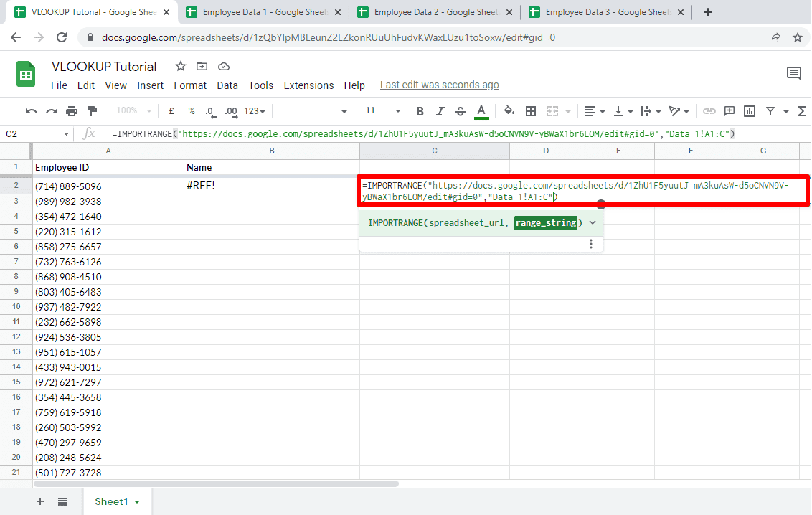This screenshot has height=515, width=812.
Task: Open the insert comment tool
Action: (x=729, y=111)
